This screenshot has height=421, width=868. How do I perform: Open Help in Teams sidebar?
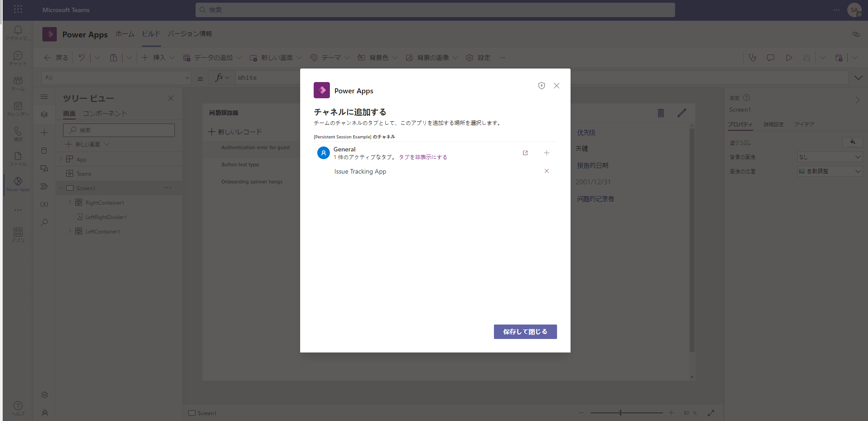(18, 408)
